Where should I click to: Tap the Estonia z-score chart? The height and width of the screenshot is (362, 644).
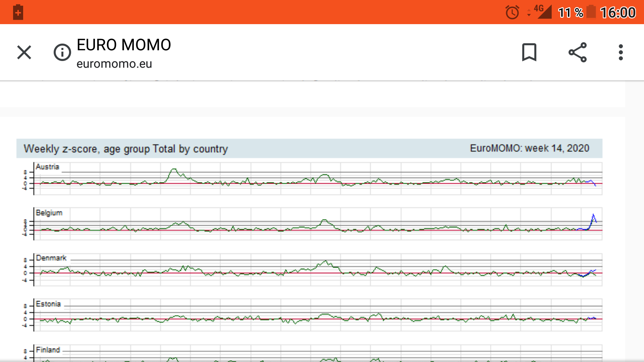point(318,315)
